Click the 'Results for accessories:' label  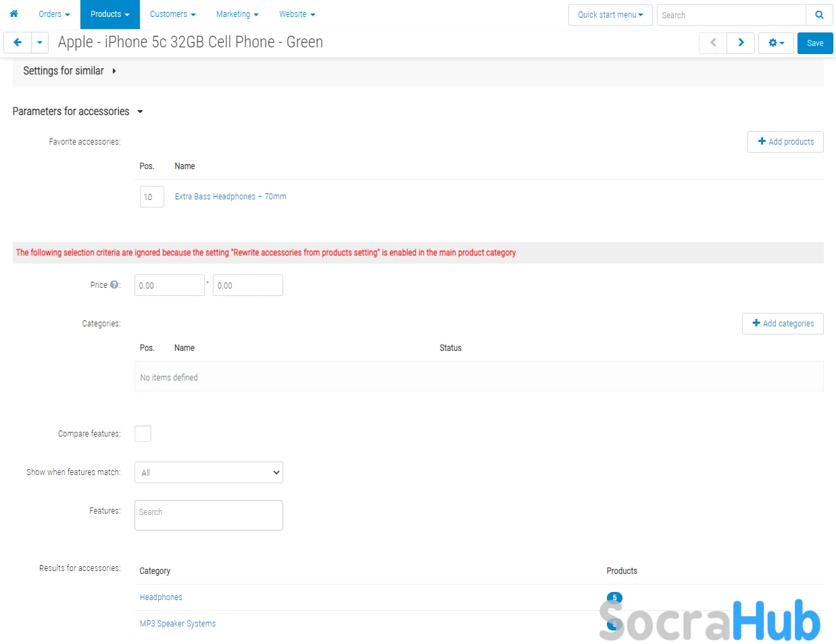coord(80,568)
